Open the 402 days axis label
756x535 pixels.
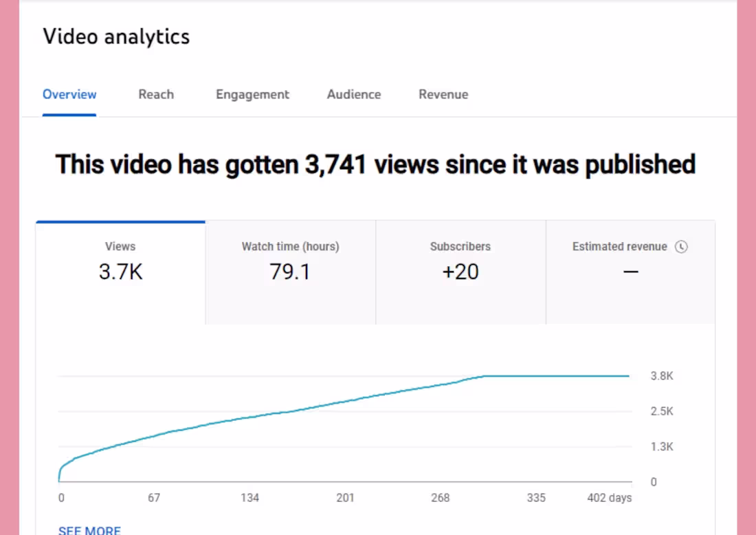pyautogui.click(x=609, y=497)
